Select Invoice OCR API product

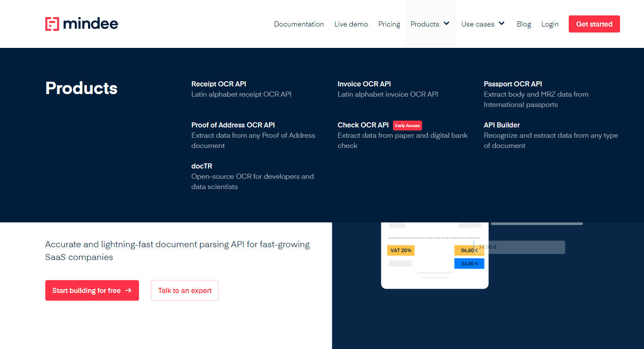(364, 84)
